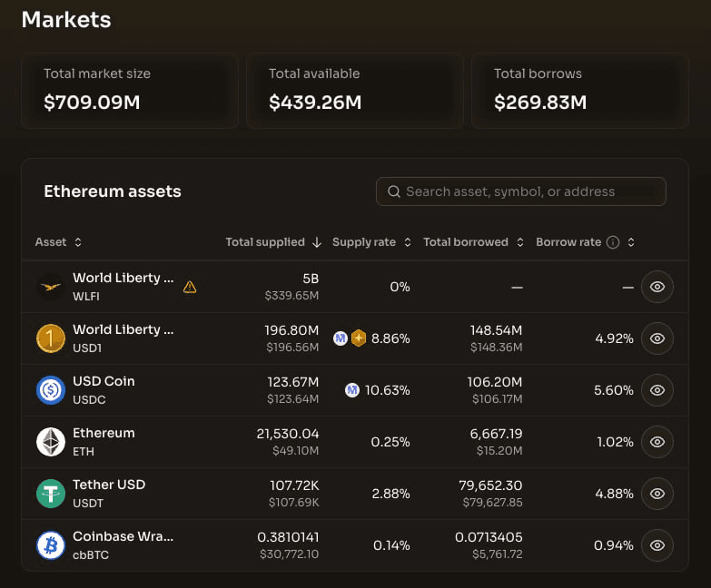Click the Total borrows $269.83M card
This screenshot has height=588, width=711.
[x=580, y=91]
